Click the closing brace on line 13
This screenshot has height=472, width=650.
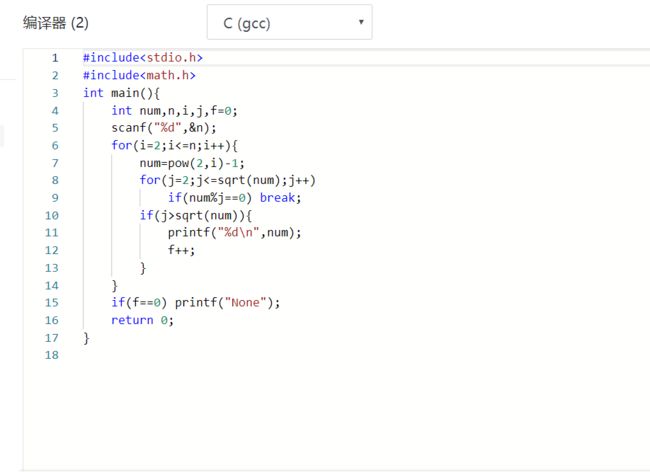(143, 268)
